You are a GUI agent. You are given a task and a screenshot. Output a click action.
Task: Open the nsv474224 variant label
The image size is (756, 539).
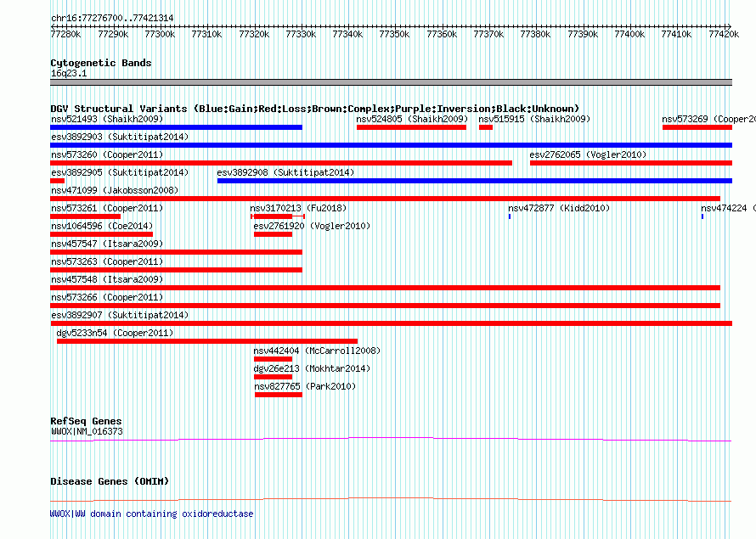coord(728,208)
